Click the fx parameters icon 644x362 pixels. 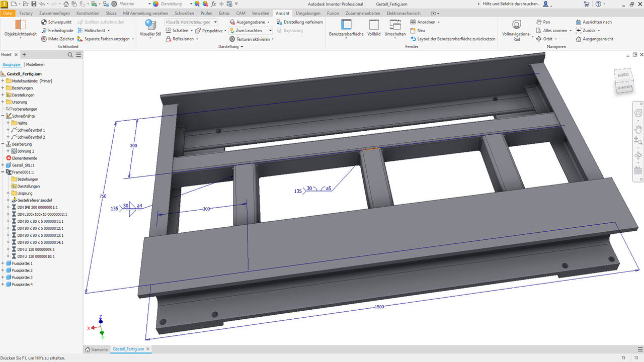click(x=213, y=4)
